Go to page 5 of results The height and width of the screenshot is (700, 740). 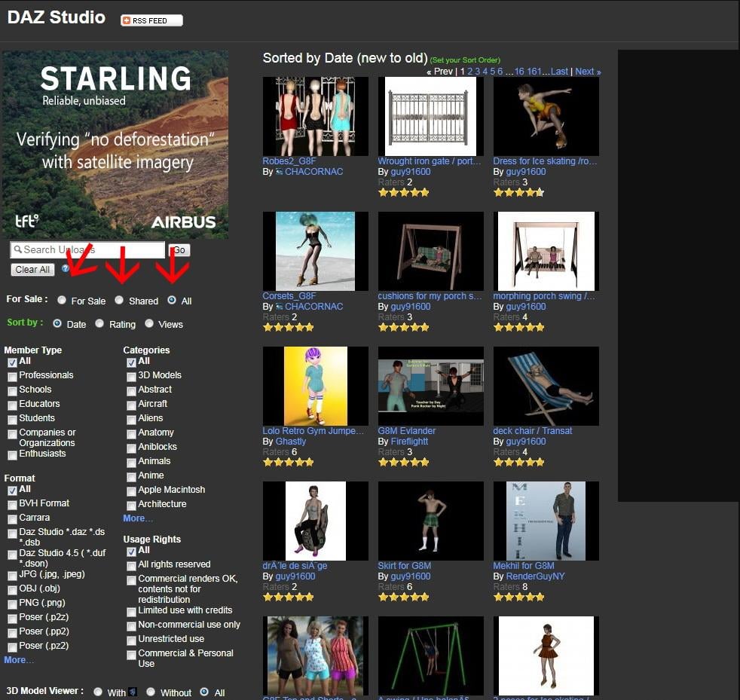[492, 72]
